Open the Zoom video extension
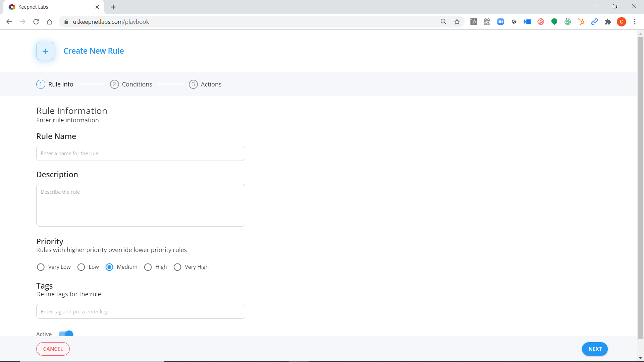 click(500, 21)
